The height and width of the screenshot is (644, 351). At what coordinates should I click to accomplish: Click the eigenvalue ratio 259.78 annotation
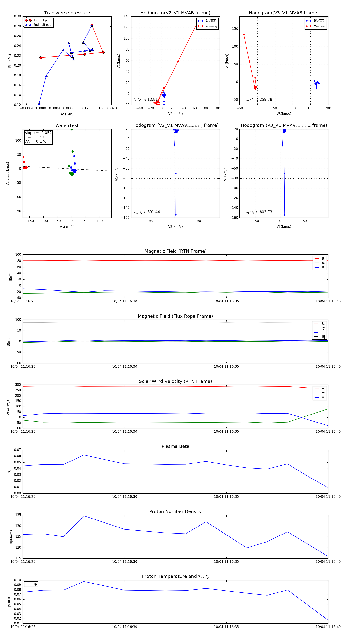tap(259, 100)
